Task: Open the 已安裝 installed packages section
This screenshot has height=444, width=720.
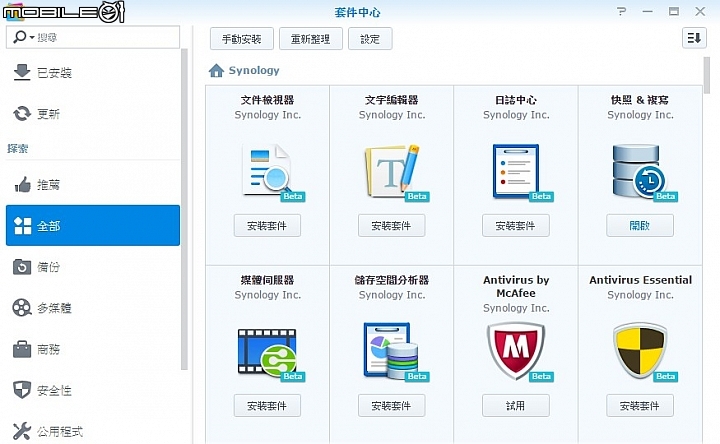Action: [x=93, y=73]
